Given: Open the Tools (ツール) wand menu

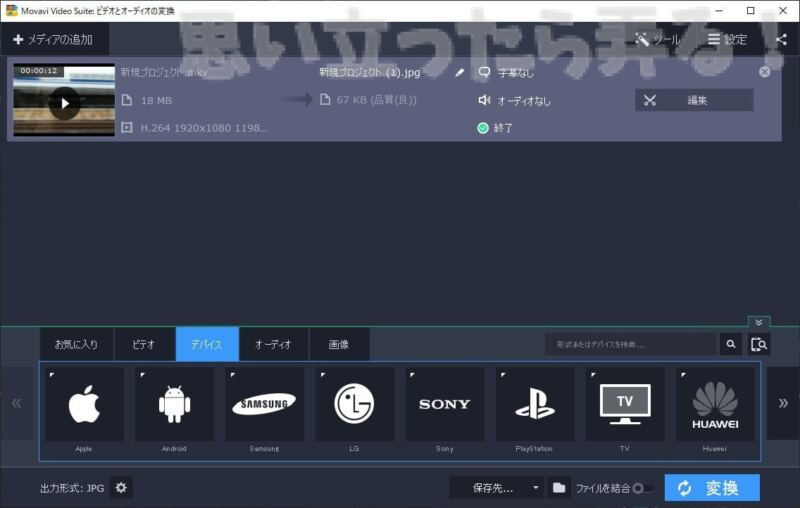Looking at the screenshot, I should [x=658, y=39].
